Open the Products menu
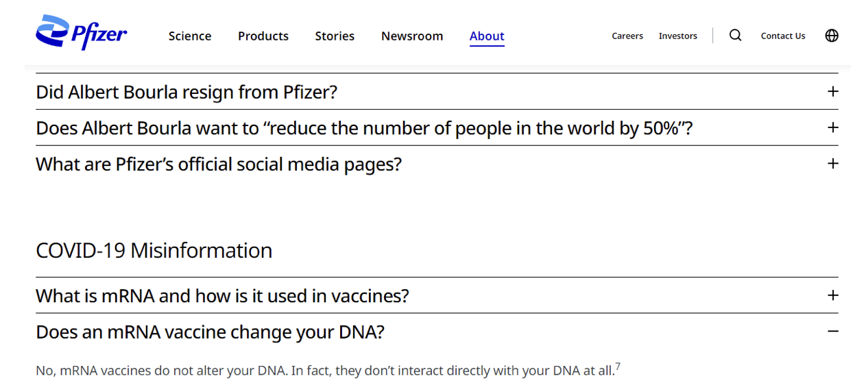Screen dimensions: 868x392 pyautogui.click(x=263, y=36)
